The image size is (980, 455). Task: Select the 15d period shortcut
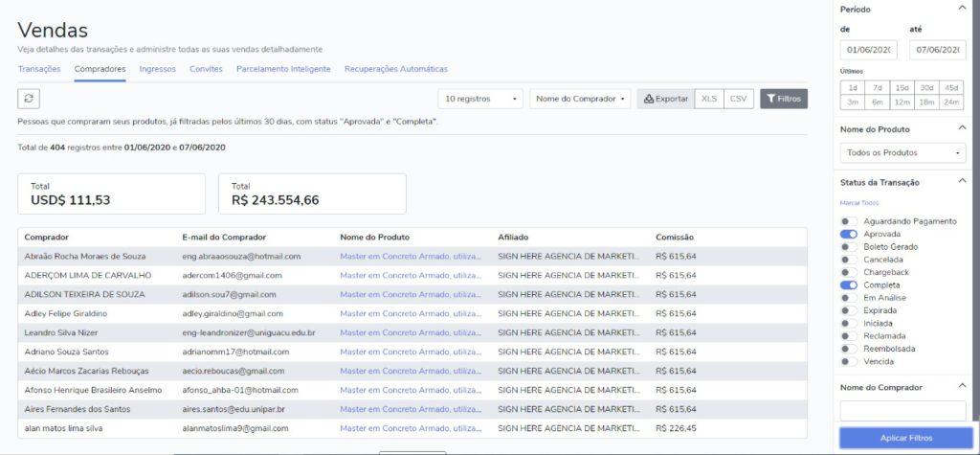point(902,87)
